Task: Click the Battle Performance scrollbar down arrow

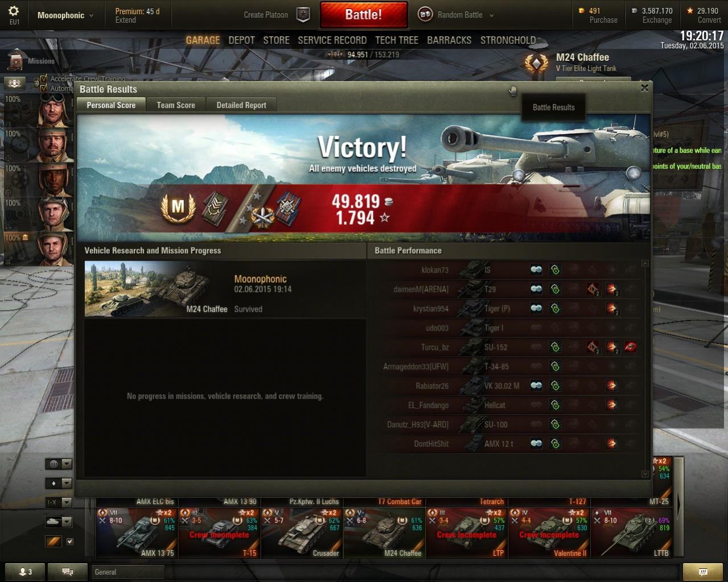Action: [x=645, y=473]
